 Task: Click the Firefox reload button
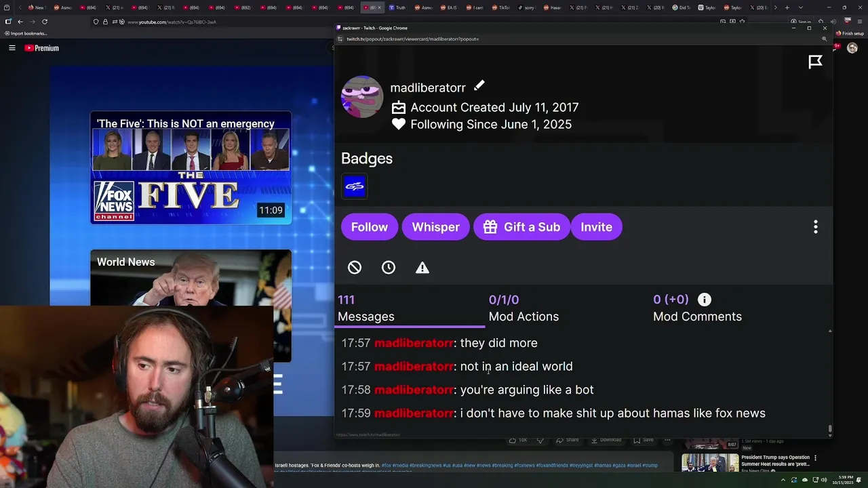(x=45, y=22)
